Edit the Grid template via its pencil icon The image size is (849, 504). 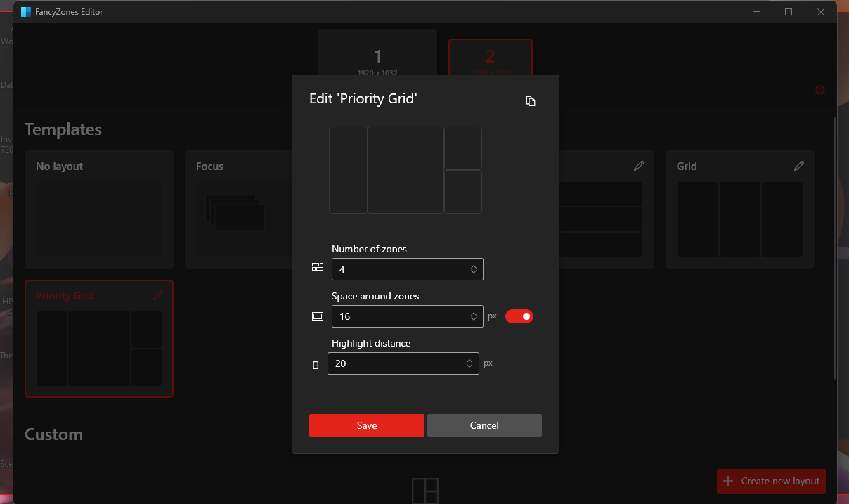[x=799, y=166]
